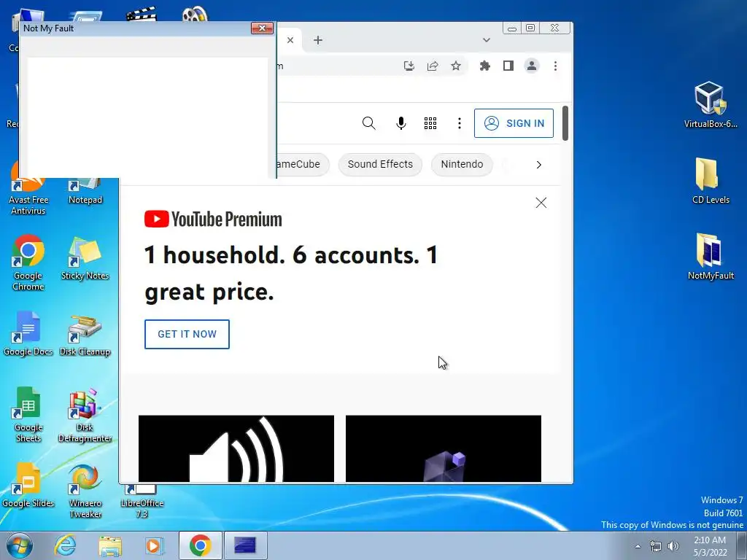747x560 pixels.
Task: Select the Google Slides desktop shortcut
Action: [28, 485]
